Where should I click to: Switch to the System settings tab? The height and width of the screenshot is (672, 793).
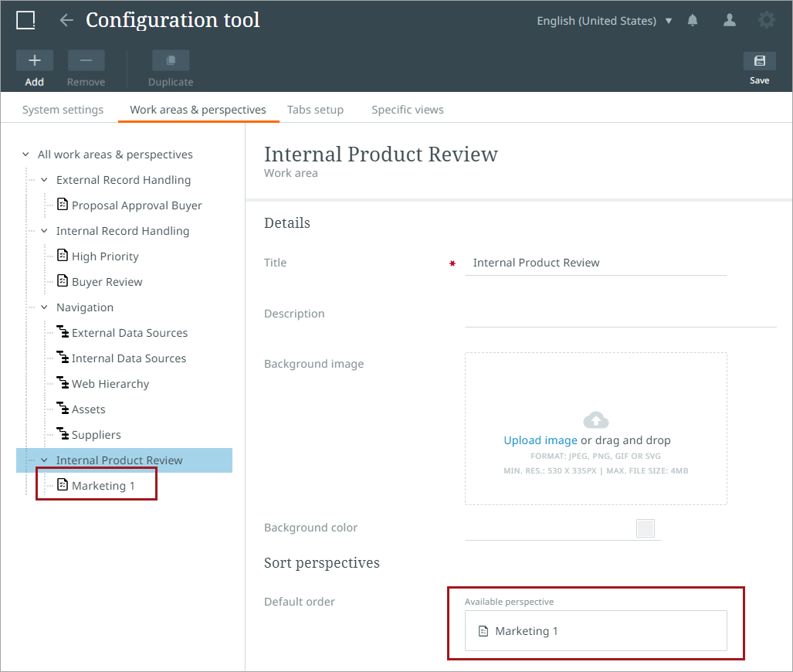(63, 110)
